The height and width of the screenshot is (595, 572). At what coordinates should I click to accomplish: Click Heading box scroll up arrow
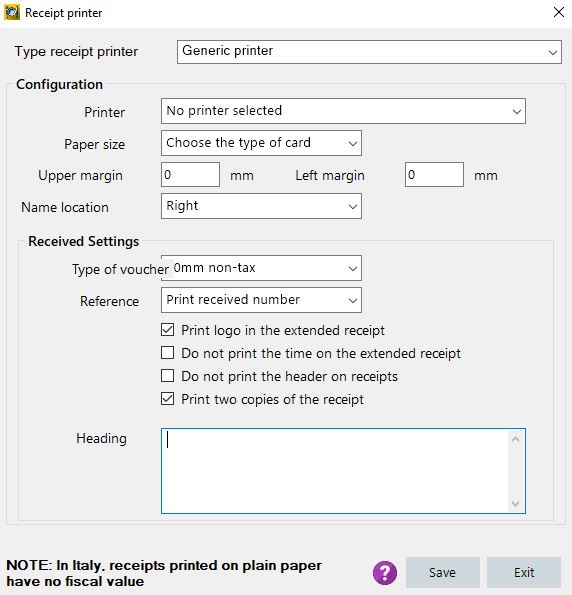point(515,440)
